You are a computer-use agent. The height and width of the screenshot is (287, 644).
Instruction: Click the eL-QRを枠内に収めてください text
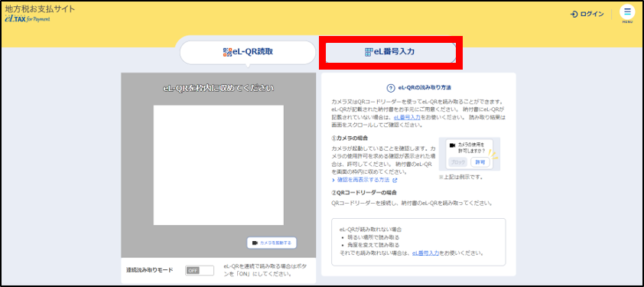click(x=219, y=88)
